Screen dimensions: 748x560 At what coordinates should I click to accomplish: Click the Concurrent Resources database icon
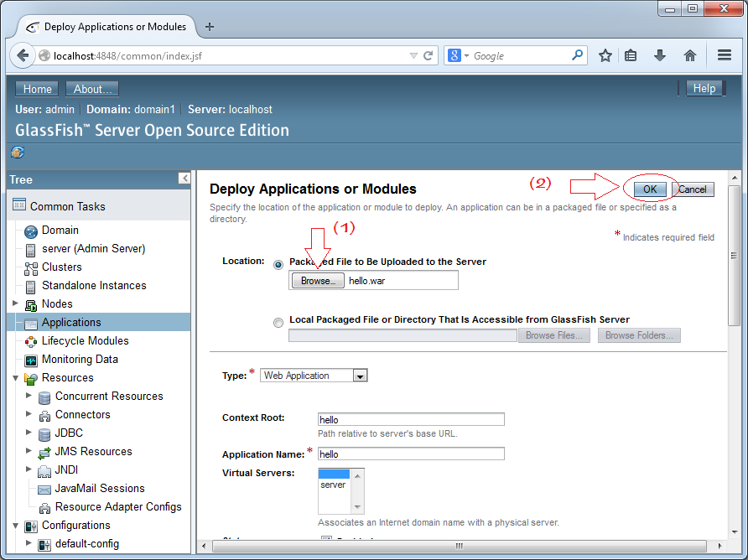point(44,397)
